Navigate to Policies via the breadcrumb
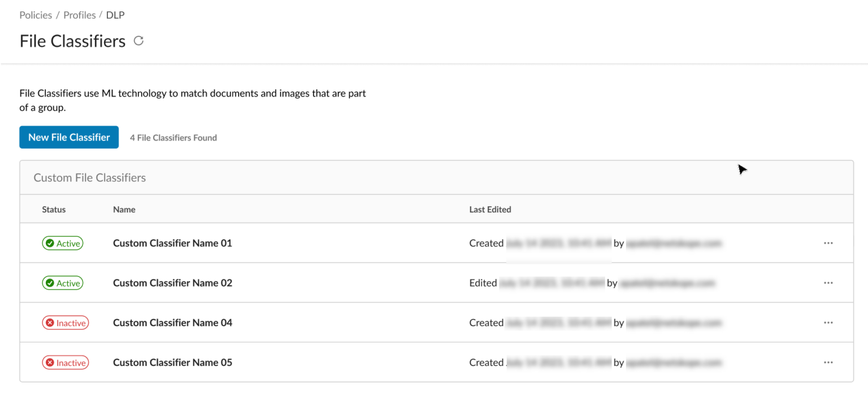This screenshot has width=868, height=406. click(35, 15)
